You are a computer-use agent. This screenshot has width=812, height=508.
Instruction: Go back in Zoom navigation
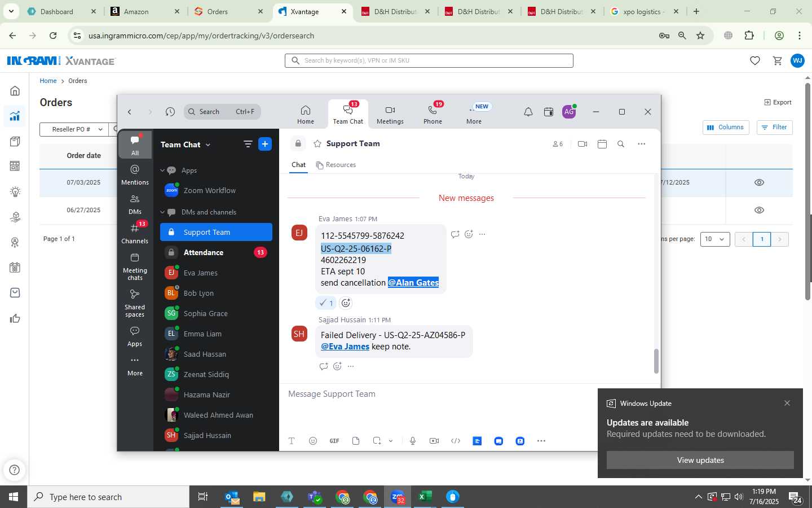pyautogui.click(x=130, y=112)
